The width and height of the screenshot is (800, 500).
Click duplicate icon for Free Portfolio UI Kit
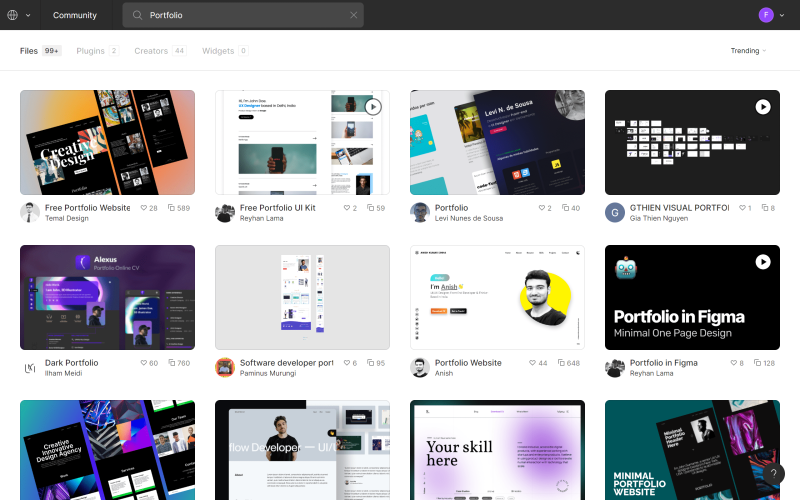[x=370, y=208]
